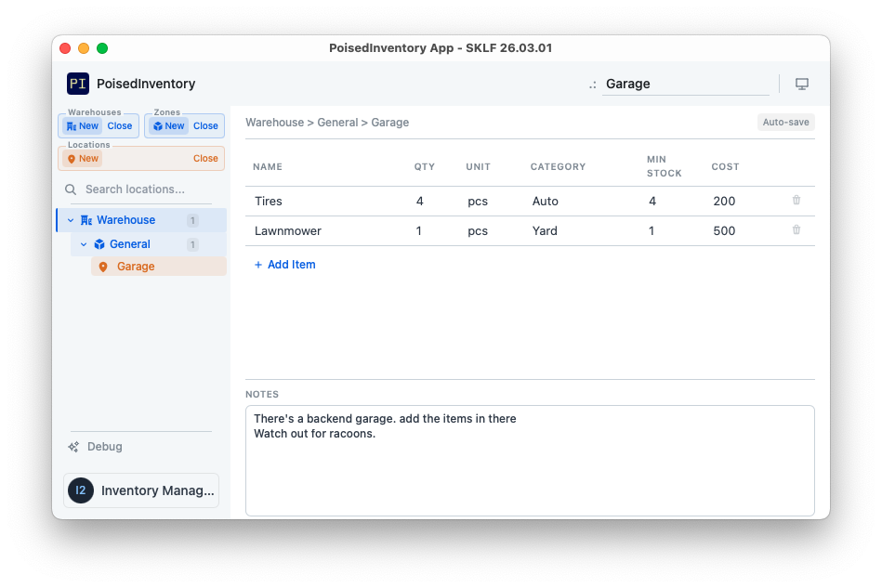The width and height of the screenshot is (882, 588).
Task: Edit the Lawnmower name cell
Action: click(288, 231)
